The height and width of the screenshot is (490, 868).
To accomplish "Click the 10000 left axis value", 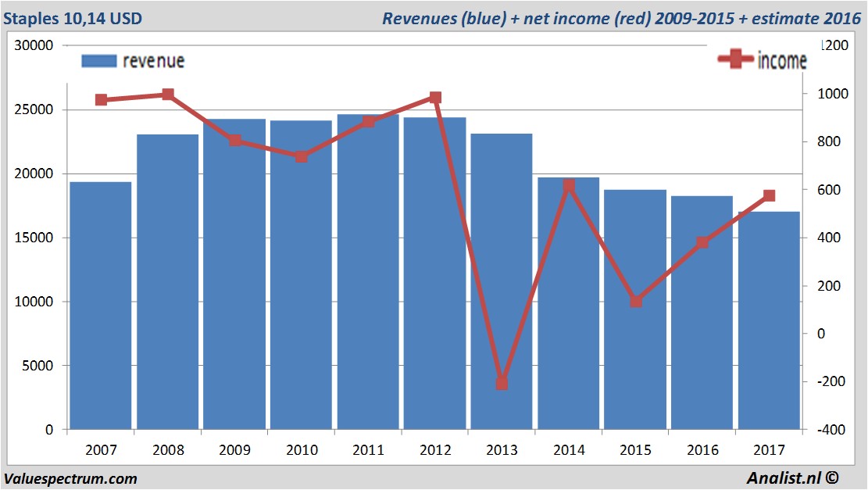I will pyautogui.click(x=34, y=302).
